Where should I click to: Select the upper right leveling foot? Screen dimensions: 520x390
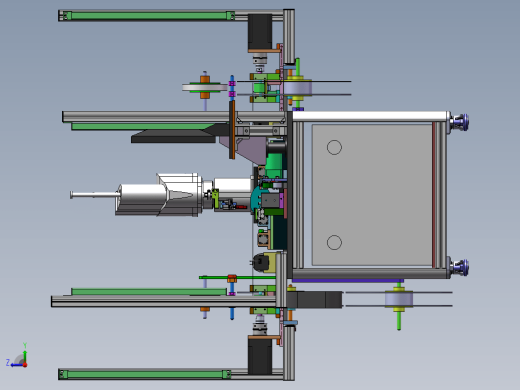coord(459,122)
